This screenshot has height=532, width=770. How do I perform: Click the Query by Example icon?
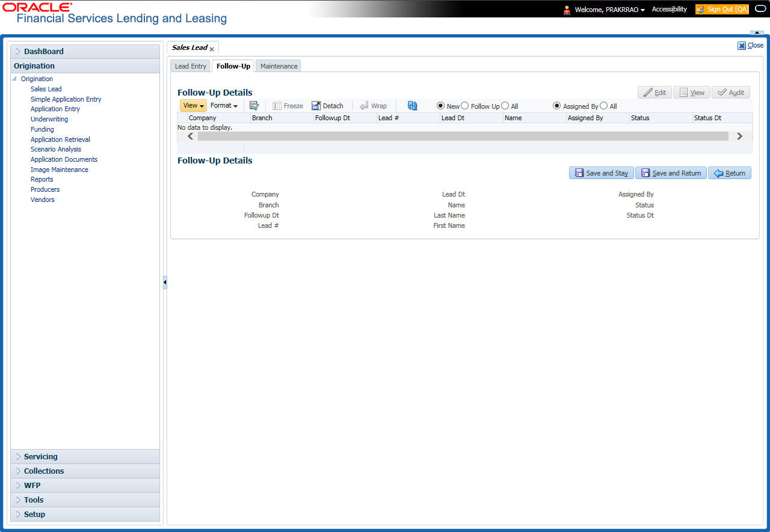pyautogui.click(x=254, y=106)
